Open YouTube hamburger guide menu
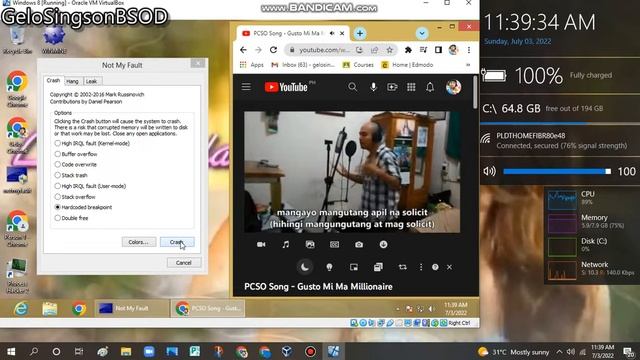The width and height of the screenshot is (640, 360). pos(246,87)
